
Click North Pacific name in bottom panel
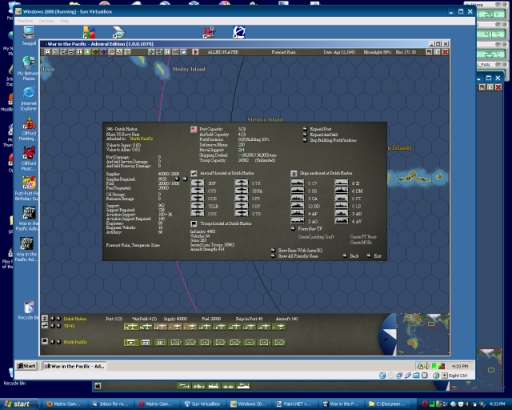coord(75,342)
